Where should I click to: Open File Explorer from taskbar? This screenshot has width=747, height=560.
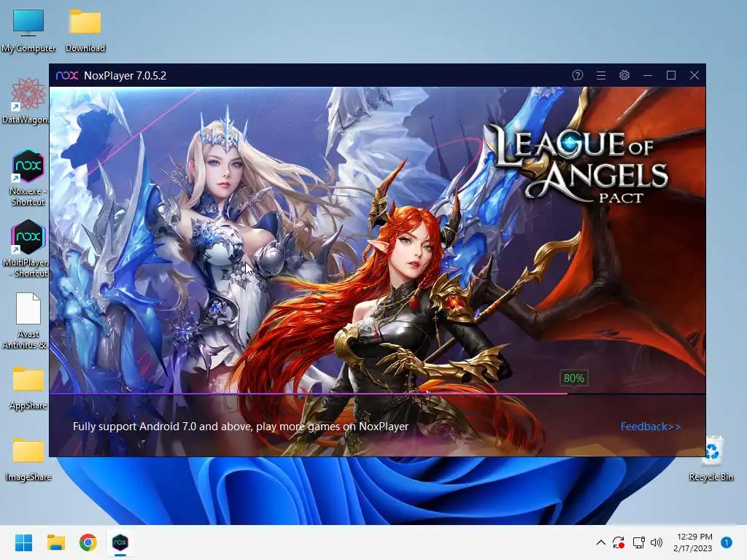(x=55, y=542)
